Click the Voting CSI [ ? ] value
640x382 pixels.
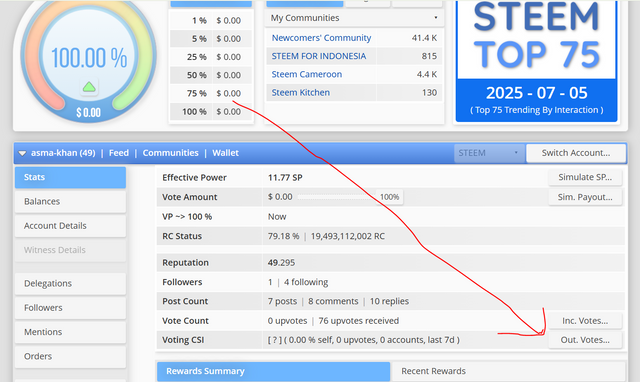pyautogui.click(x=364, y=340)
